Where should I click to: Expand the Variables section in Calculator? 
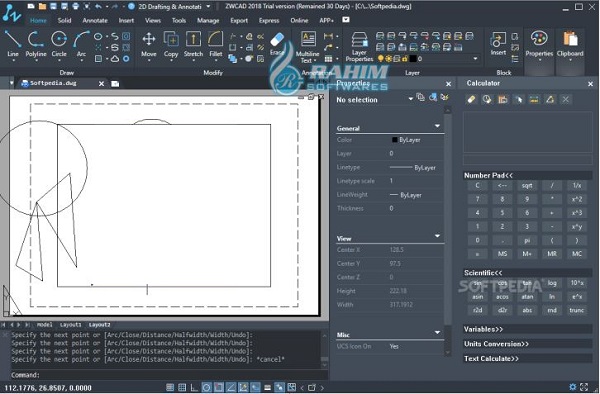coord(528,329)
